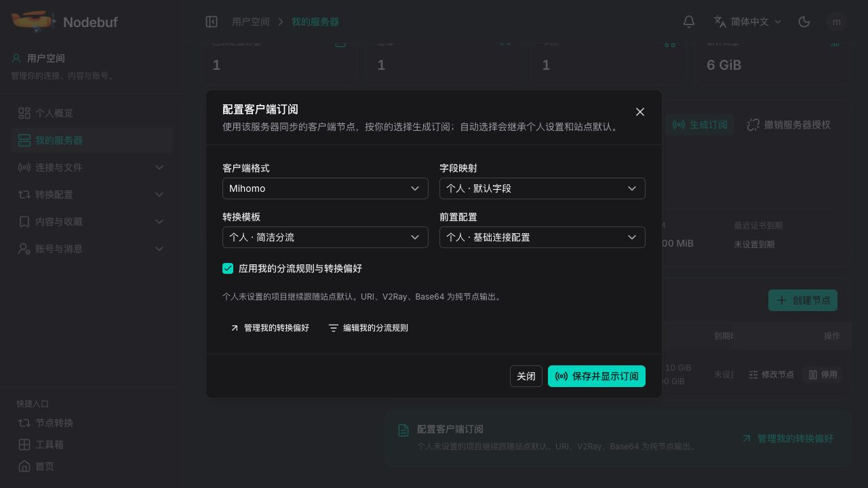Click the 首页 house icon
Viewport: 868px width, 488px height.
[x=24, y=466]
